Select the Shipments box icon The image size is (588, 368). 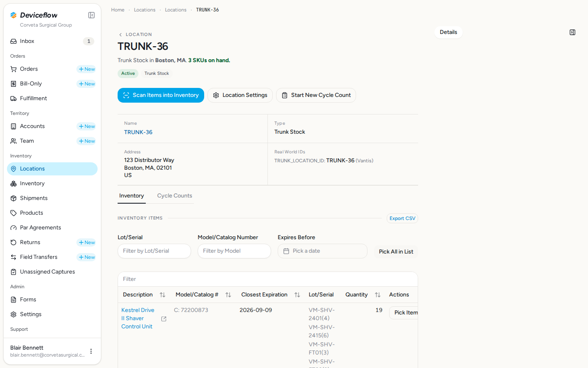[x=13, y=198]
